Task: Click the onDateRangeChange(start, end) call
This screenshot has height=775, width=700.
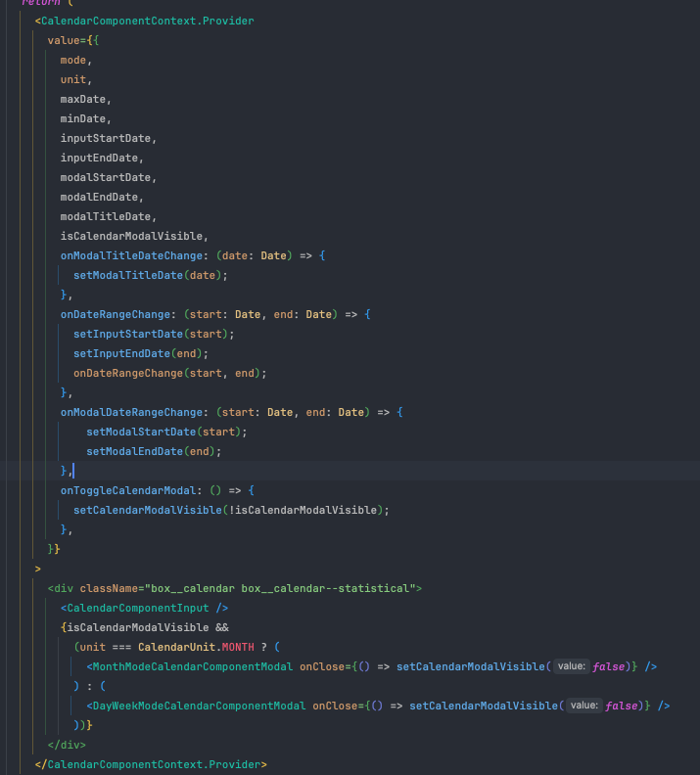Action: 170,373
